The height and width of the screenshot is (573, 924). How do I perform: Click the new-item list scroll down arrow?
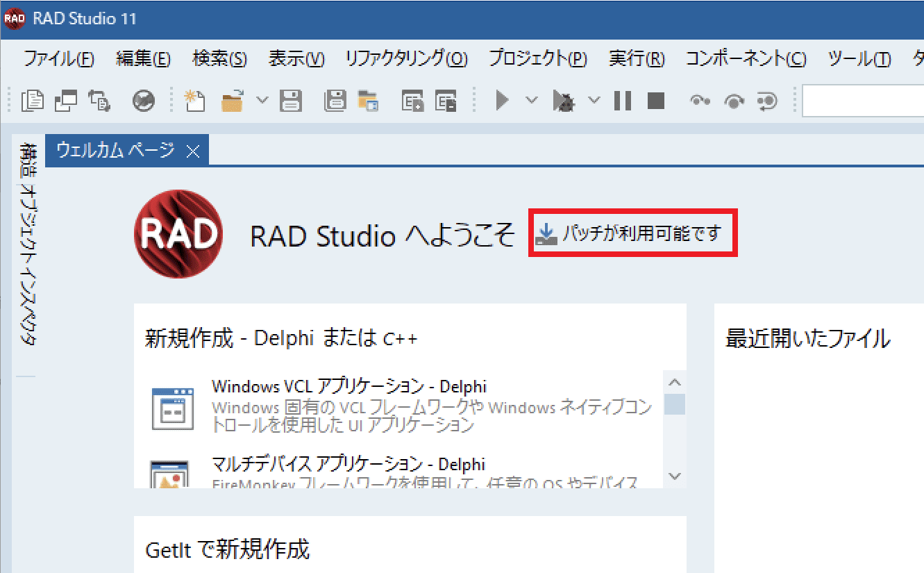tap(675, 476)
